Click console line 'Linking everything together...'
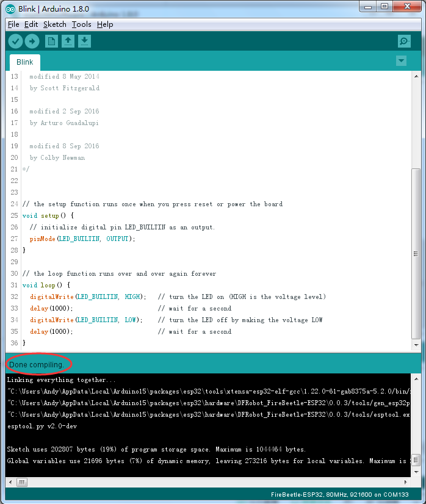 pos(61,380)
